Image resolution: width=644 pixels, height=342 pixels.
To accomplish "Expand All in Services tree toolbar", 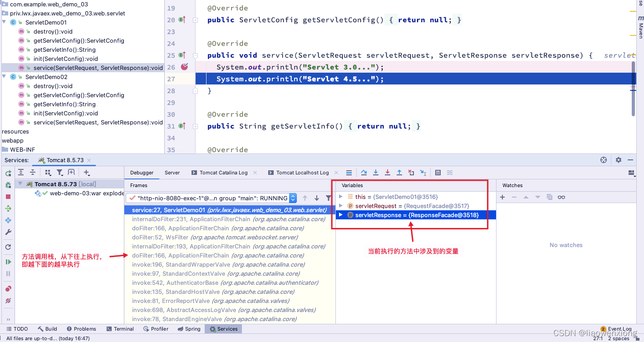I will click(21, 173).
